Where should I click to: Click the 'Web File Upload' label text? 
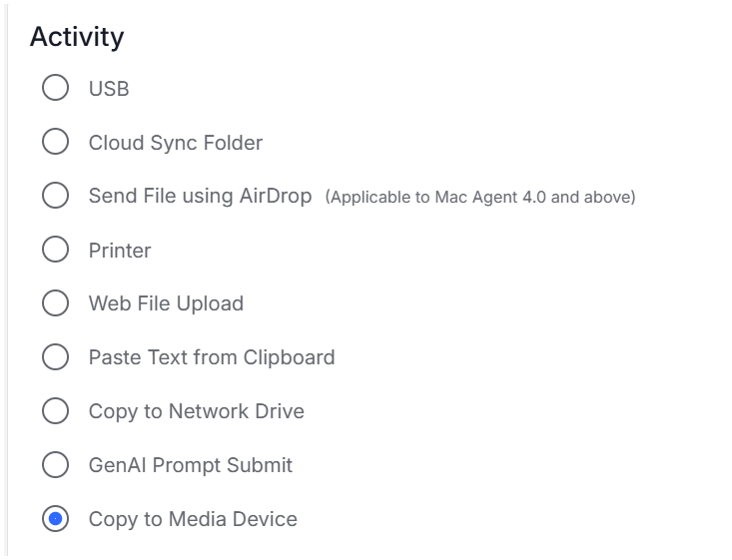166,303
